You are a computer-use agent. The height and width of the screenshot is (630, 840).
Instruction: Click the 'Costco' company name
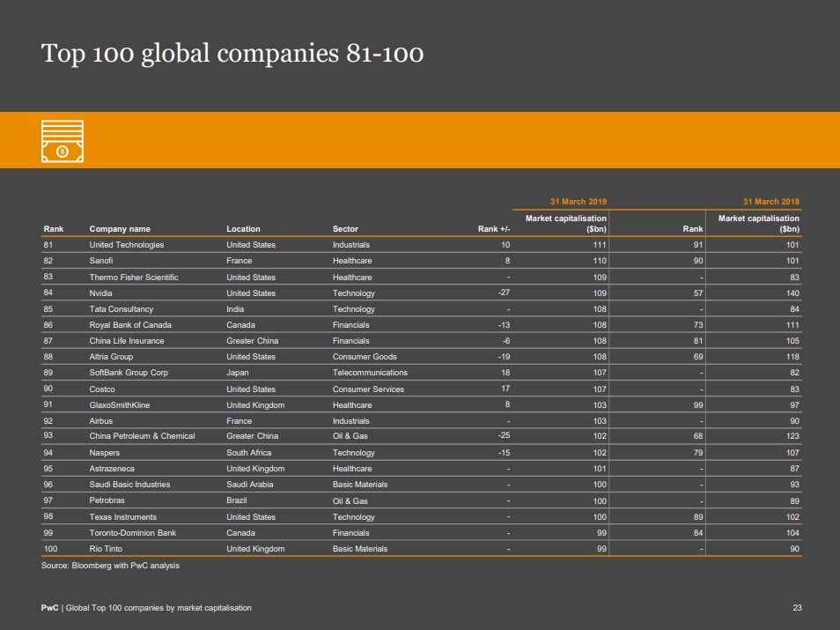point(102,389)
